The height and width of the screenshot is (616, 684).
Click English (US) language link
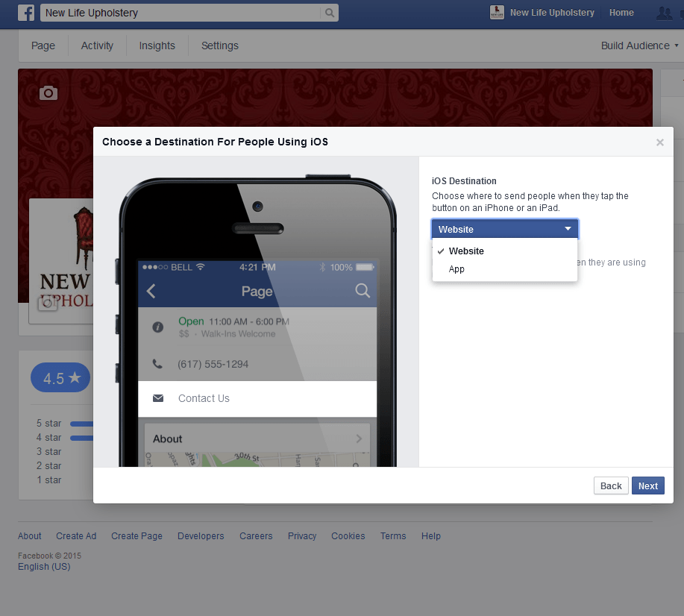44,566
